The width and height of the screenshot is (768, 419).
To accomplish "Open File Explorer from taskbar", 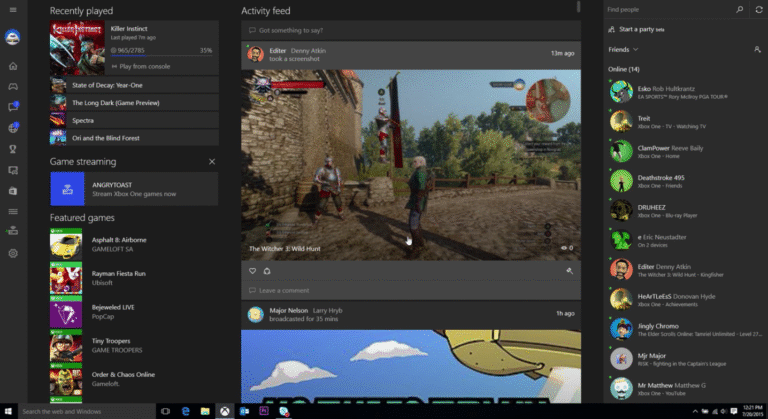I will click(x=205, y=411).
